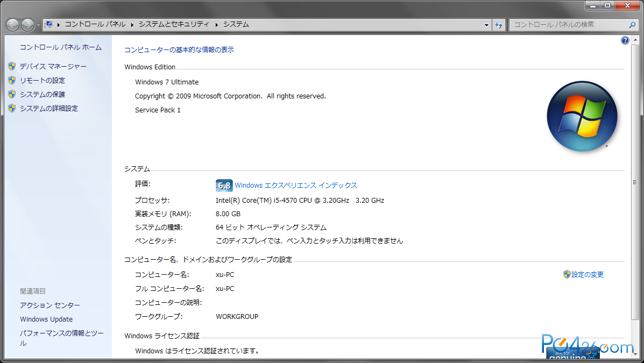This screenshot has width=644, height=363.
Task: Click scrollbar up arrow
Action: (x=635, y=40)
